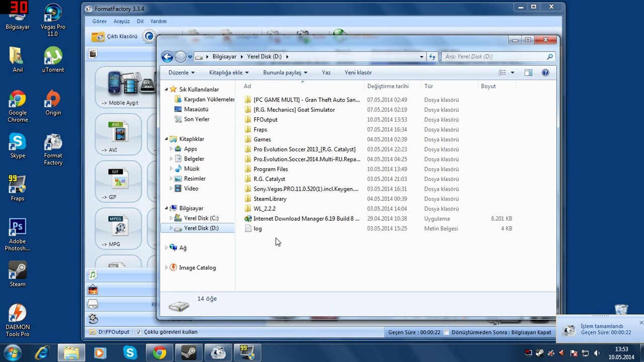The height and width of the screenshot is (362, 644).
Task: Open Google Chrome desktop shortcut
Action: [x=18, y=107]
